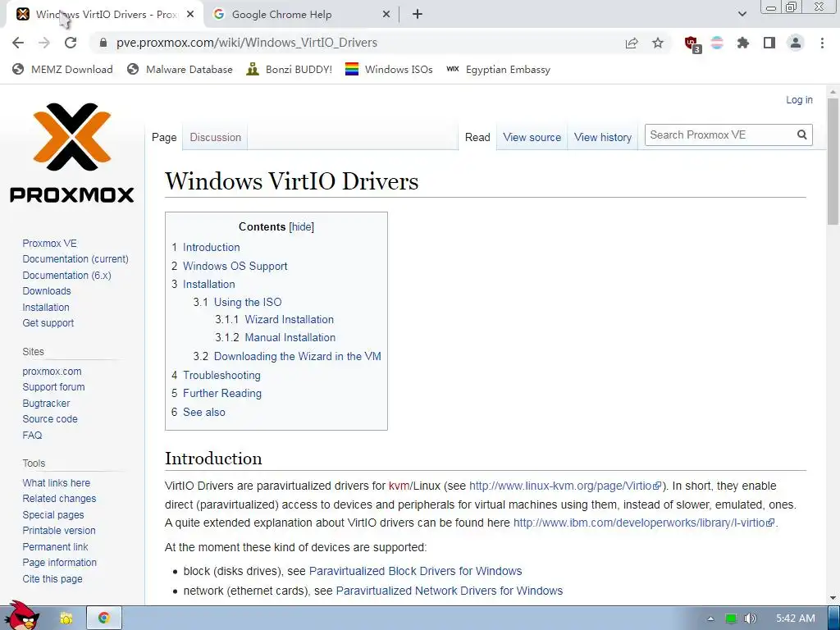The image size is (840, 630).
Task: Open MEMZ Download bookmark
Action: pos(62,69)
